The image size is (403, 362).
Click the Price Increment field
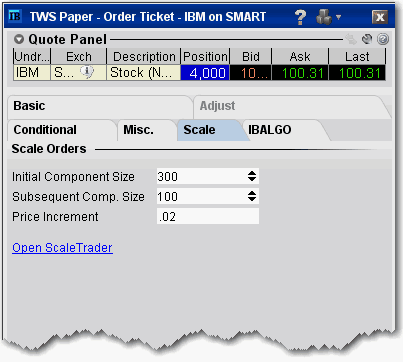208,216
